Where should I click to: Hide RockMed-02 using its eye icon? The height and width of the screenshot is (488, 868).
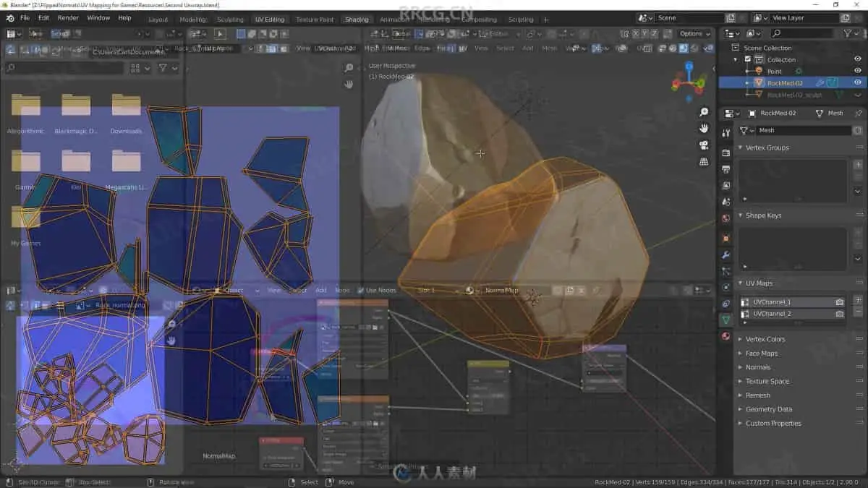point(858,82)
